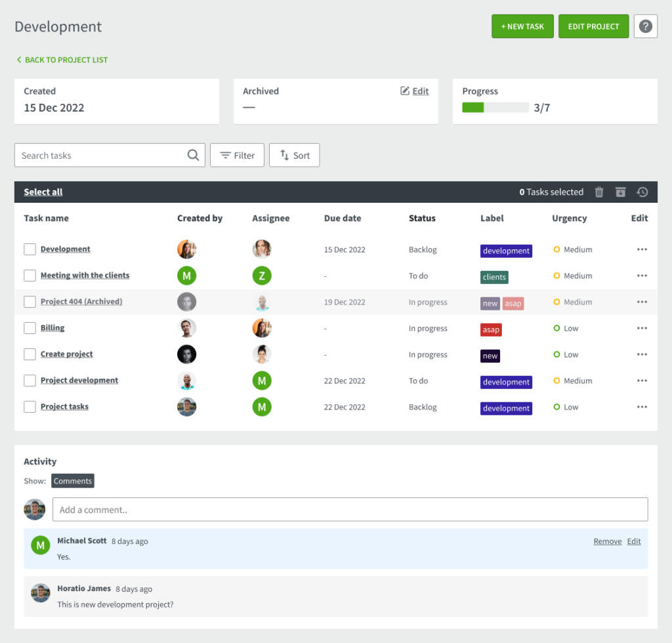Click the restore history icon
This screenshot has height=643, width=672.
pos(642,192)
